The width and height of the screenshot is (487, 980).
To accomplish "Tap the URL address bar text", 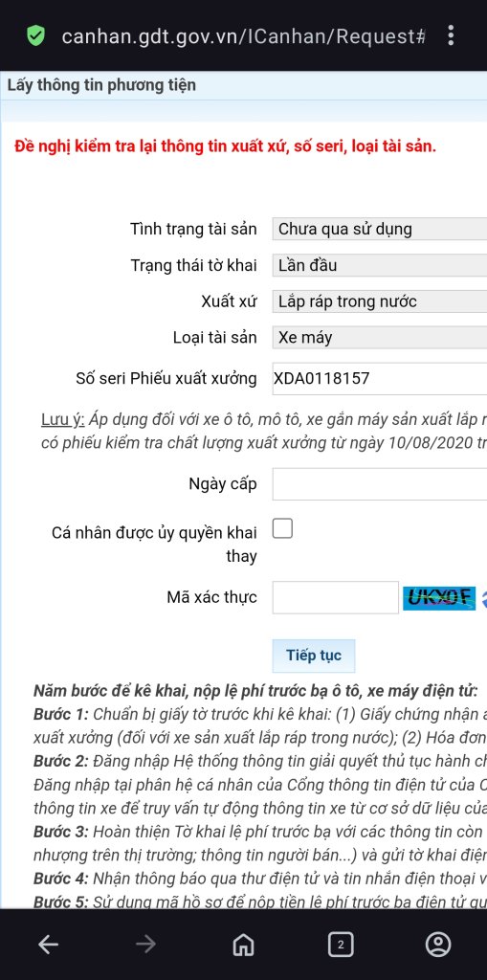I will (243, 36).
